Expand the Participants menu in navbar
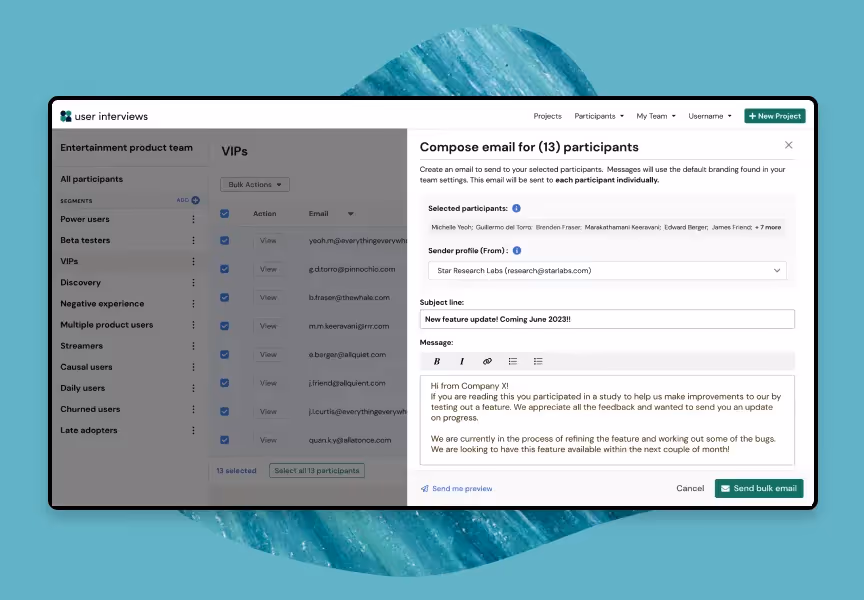The height and width of the screenshot is (600, 864). pos(599,116)
